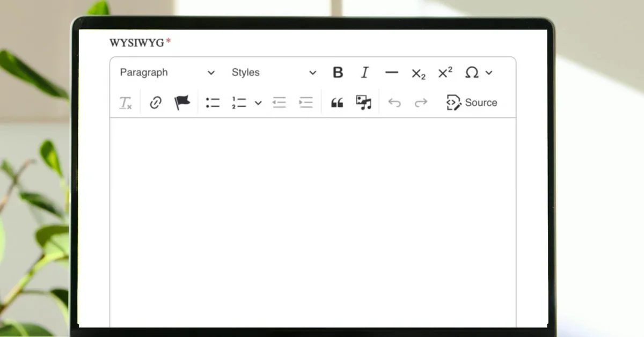This screenshot has width=644, height=337.
Task: Toggle the numbered list
Action: point(239,102)
